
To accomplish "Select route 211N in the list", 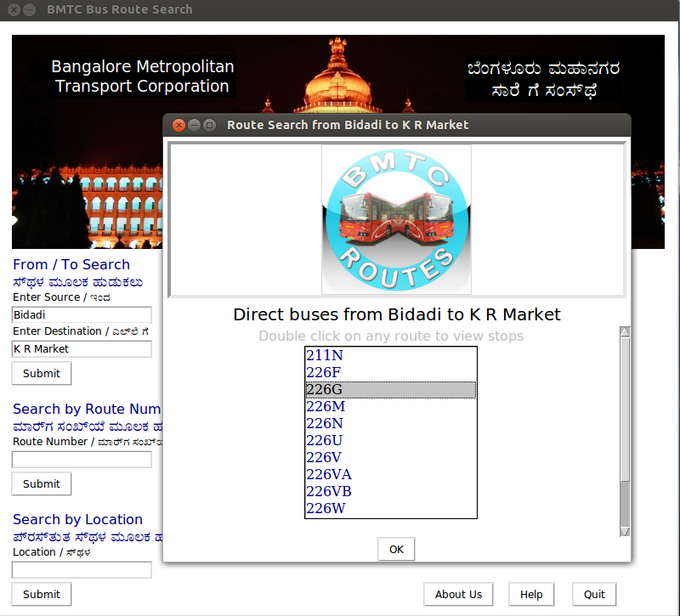I will [x=391, y=355].
